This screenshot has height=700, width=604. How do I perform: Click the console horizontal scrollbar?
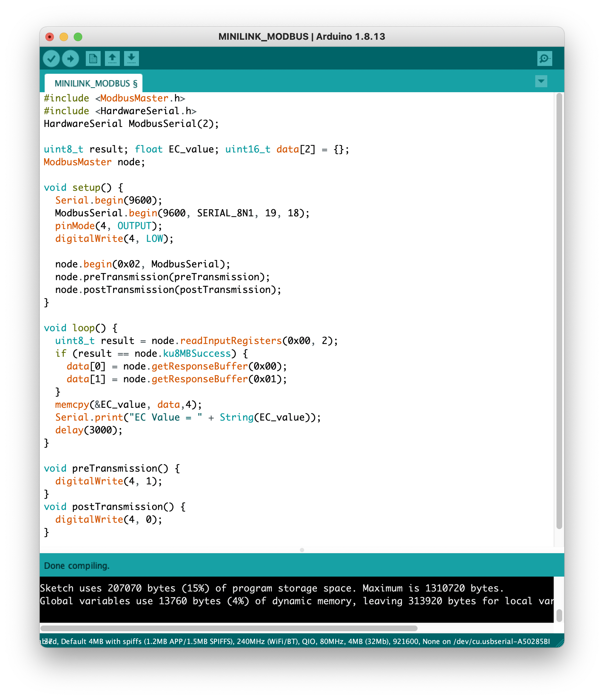click(x=229, y=628)
